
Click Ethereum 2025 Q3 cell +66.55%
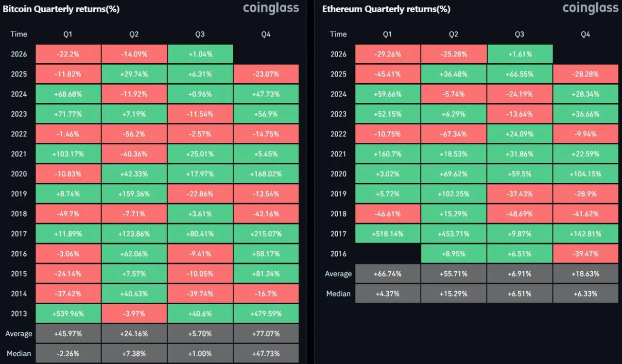click(x=519, y=74)
